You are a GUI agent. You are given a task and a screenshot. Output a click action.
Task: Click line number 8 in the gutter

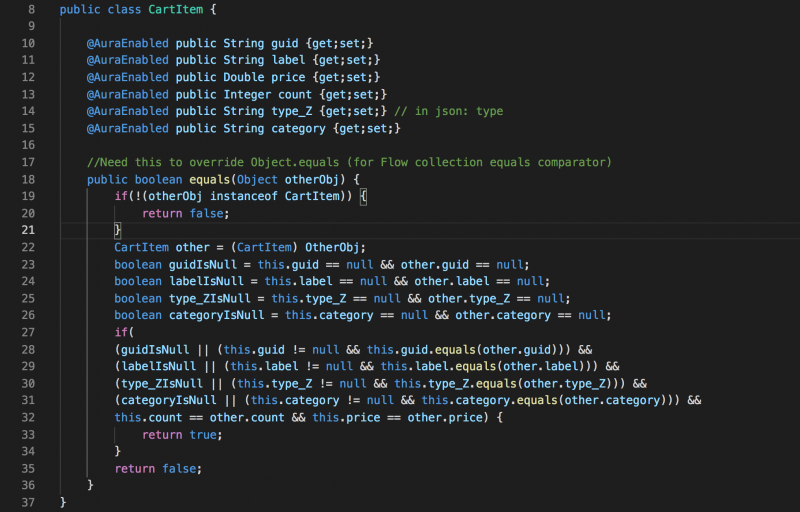32,9
